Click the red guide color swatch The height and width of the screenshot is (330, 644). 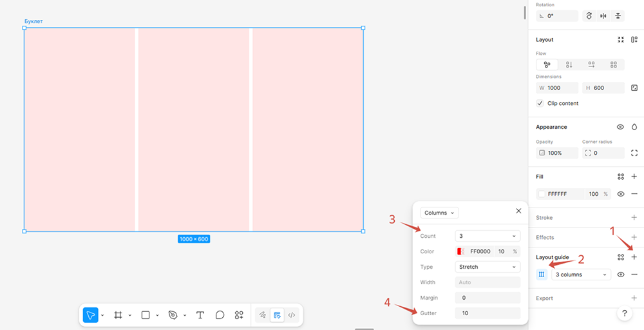pos(461,251)
